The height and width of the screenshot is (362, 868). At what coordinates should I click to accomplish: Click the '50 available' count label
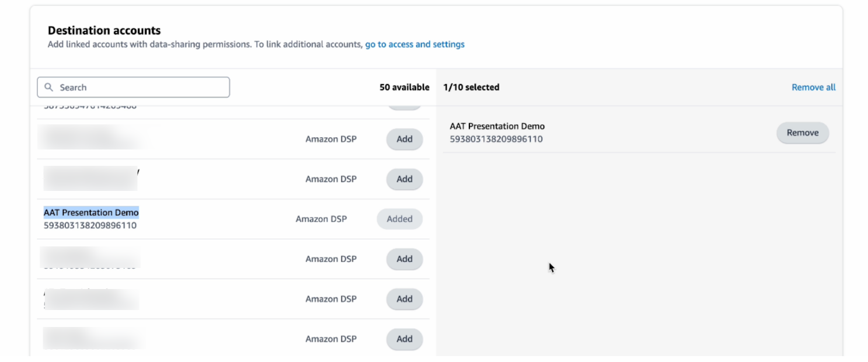pyautogui.click(x=404, y=88)
